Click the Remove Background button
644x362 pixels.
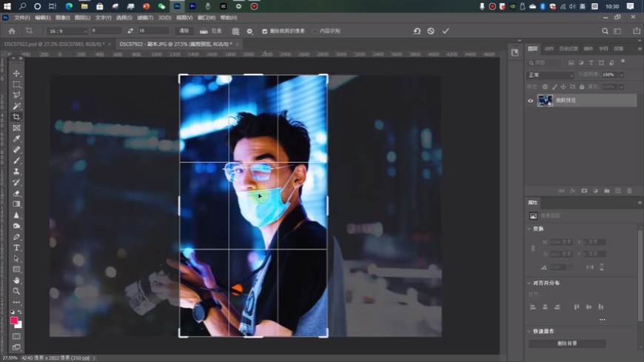pyautogui.click(x=567, y=343)
